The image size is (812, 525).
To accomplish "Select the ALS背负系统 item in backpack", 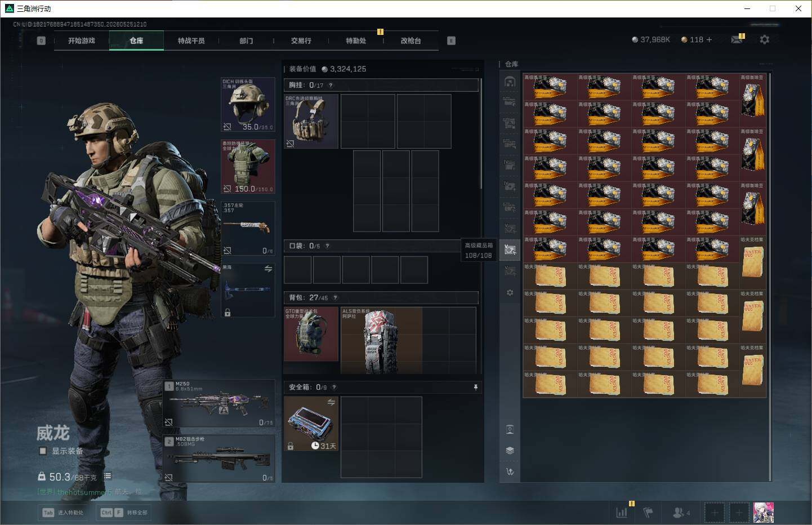I will [x=381, y=340].
